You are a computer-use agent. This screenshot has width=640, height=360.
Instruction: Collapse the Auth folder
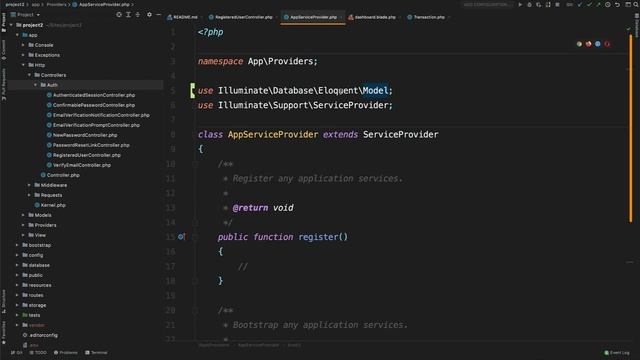36,85
